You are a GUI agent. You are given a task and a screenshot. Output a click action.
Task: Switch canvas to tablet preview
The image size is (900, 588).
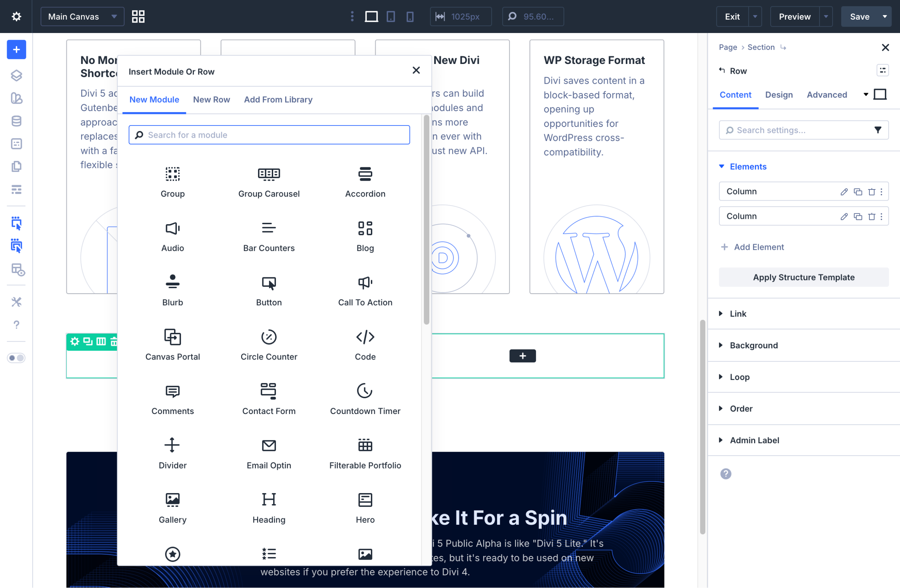tap(391, 16)
